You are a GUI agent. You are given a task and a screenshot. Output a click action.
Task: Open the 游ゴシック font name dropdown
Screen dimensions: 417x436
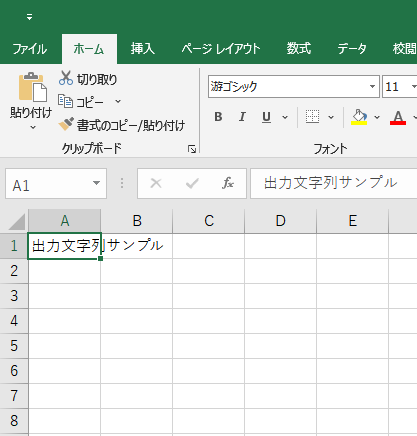coord(372,87)
